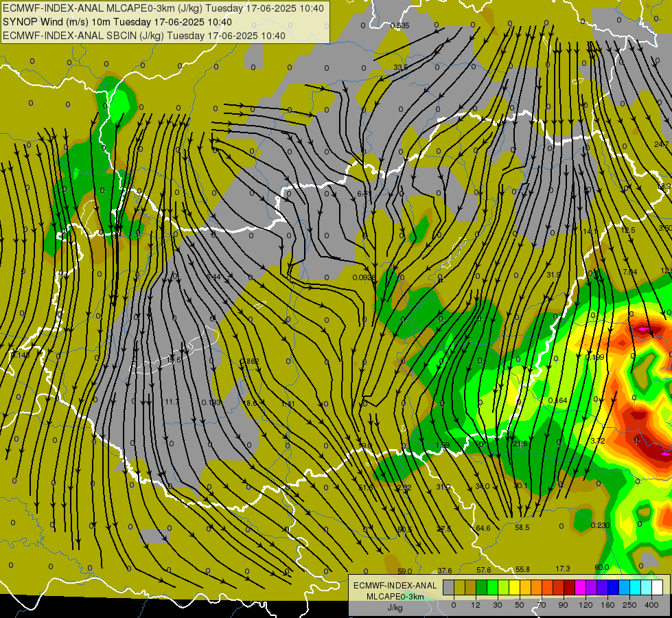Select the white legend swatch at far end

click(658, 588)
